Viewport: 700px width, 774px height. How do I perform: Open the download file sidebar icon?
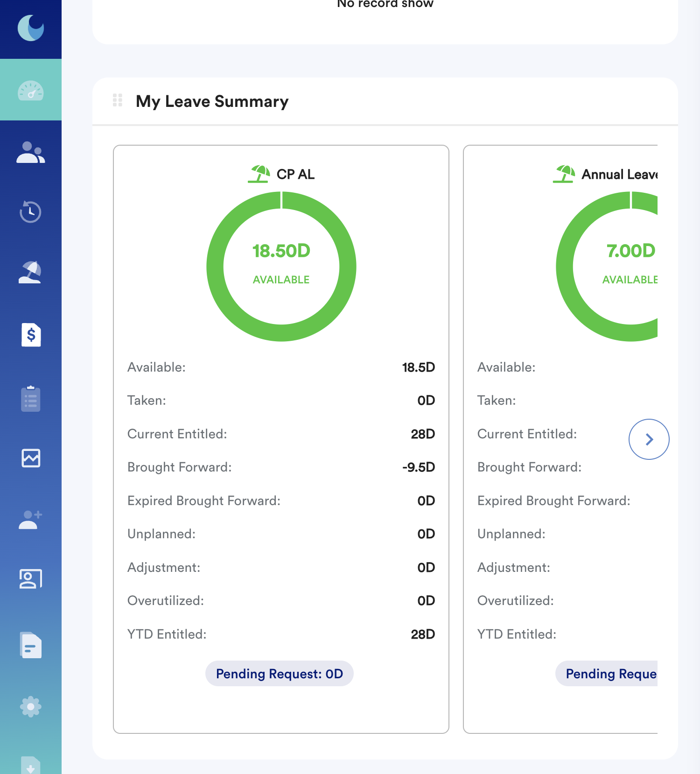coord(31,765)
